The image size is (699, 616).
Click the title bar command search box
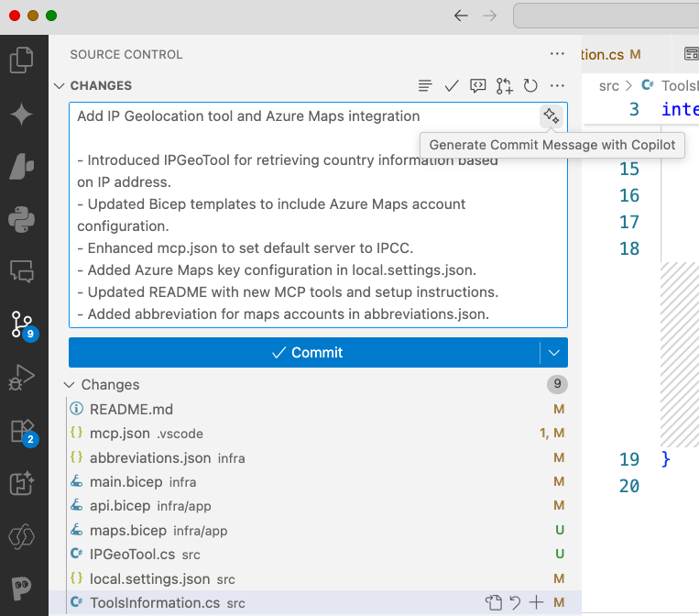click(606, 16)
